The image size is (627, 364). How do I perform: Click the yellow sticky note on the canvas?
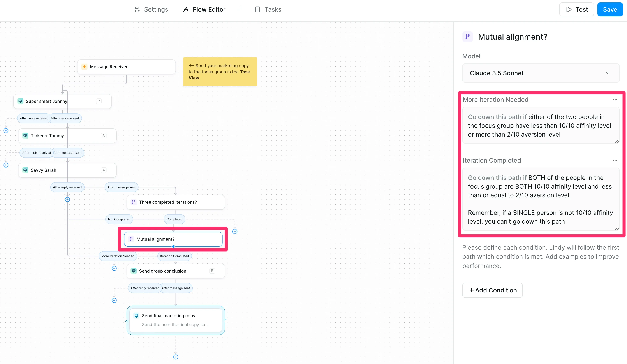[x=220, y=72]
